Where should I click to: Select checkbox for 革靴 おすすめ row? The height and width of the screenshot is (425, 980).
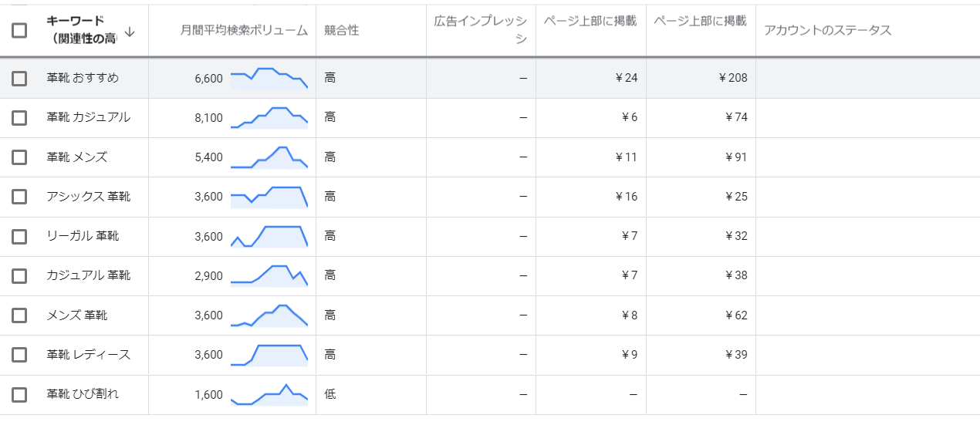click(19, 78)
